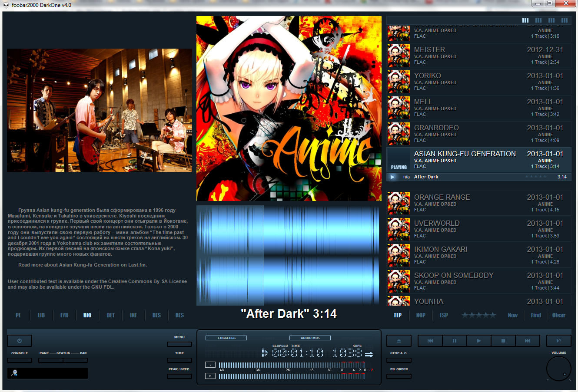Open the Read more on Last.fm link
This screenshot has height=392, width=578.
pyautogui.click(x=83, y=265)
